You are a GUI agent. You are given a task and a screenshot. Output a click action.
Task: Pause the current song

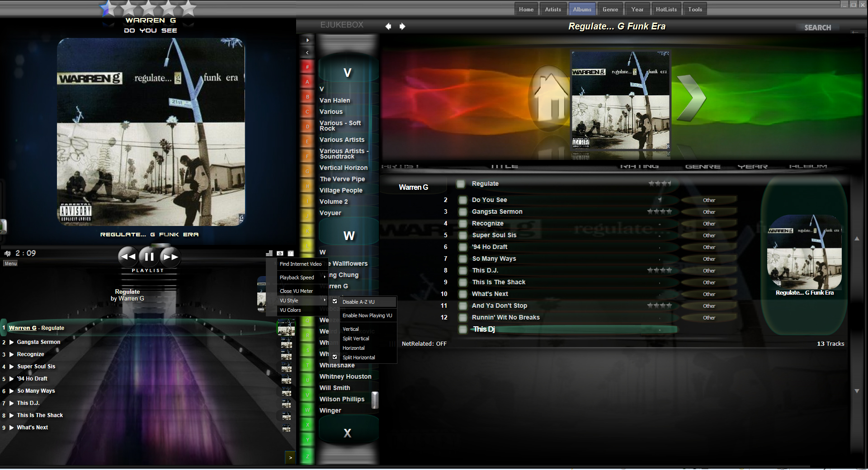[149, 257]
